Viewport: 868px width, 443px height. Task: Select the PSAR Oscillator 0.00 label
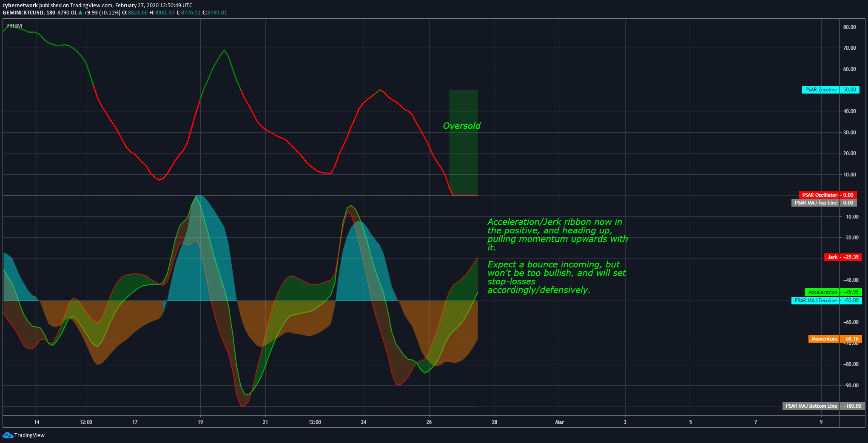click(828, 195)
